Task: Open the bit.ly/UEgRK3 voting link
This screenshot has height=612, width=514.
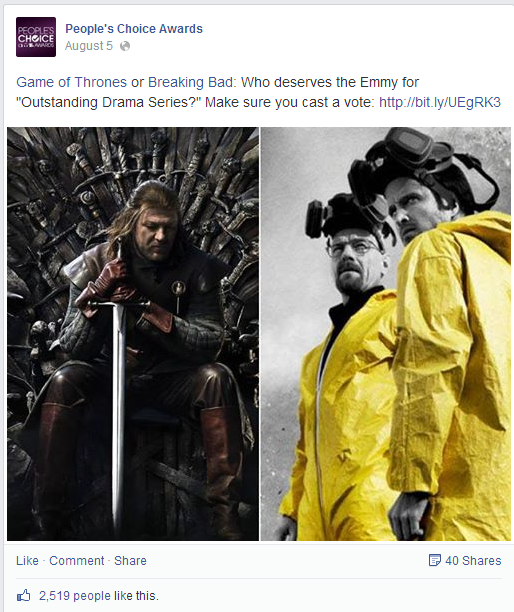Action: pos(440,102)
